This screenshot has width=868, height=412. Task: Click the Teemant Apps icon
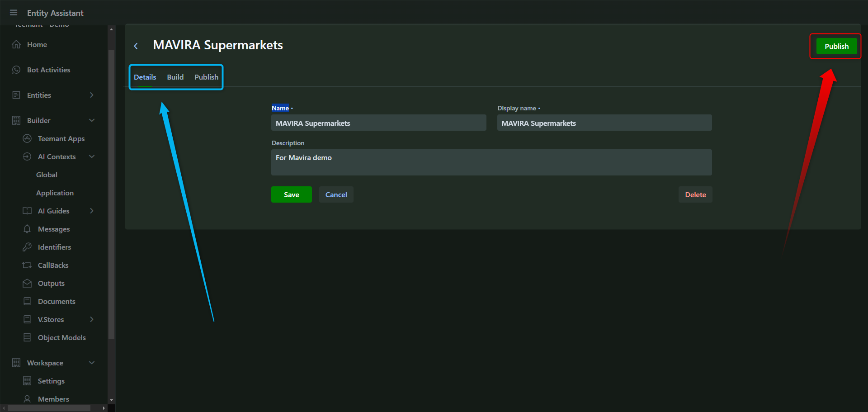click(27, 138)
